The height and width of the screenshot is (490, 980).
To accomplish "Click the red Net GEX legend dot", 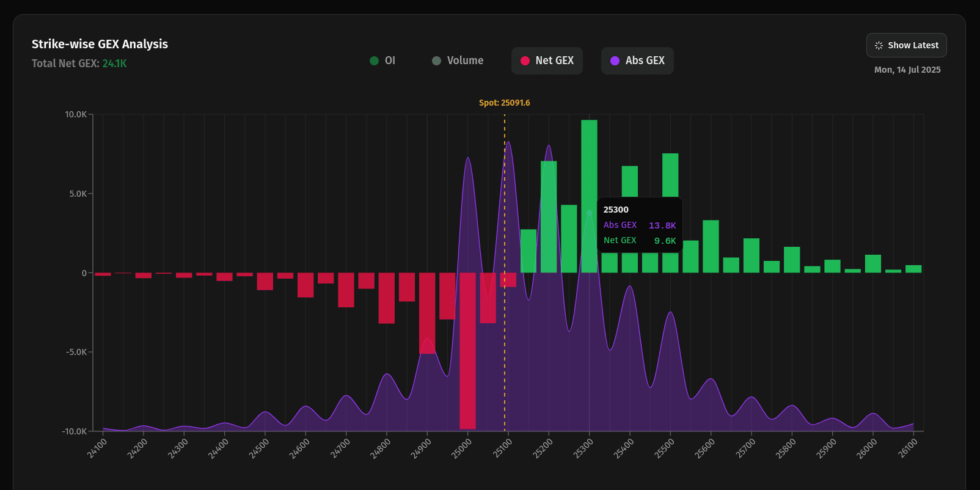I will tap(525, 60).
